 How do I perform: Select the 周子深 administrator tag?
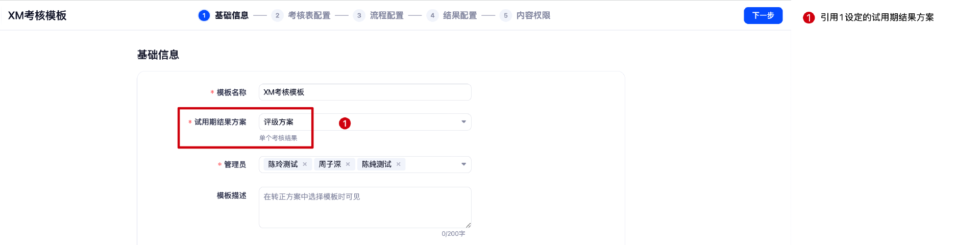click(x=330, y=164)
